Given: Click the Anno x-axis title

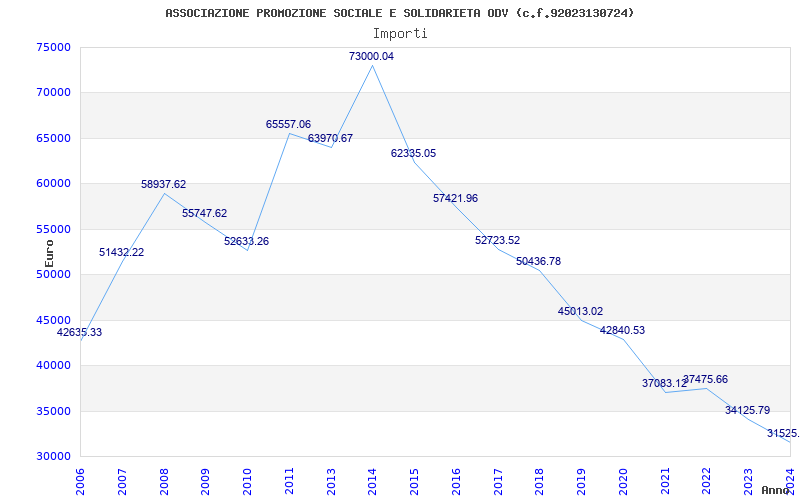Looking at the screenshot, I should [x=775, y=490].
